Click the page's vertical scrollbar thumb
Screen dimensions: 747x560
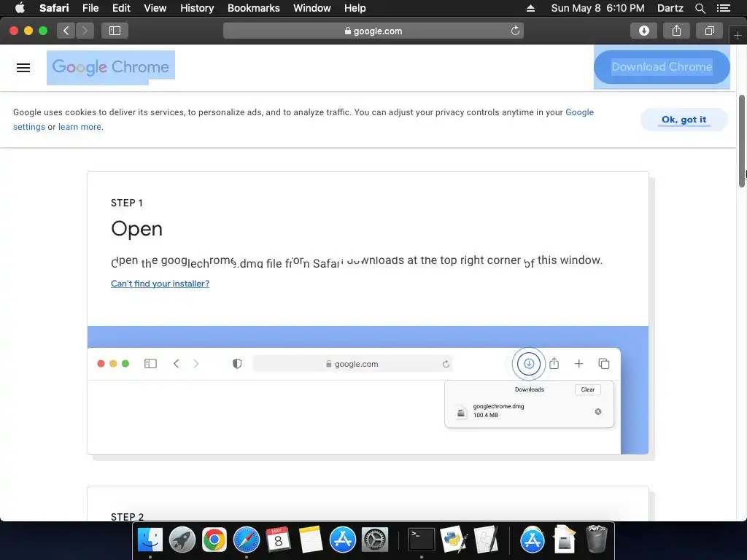[741, 141]
